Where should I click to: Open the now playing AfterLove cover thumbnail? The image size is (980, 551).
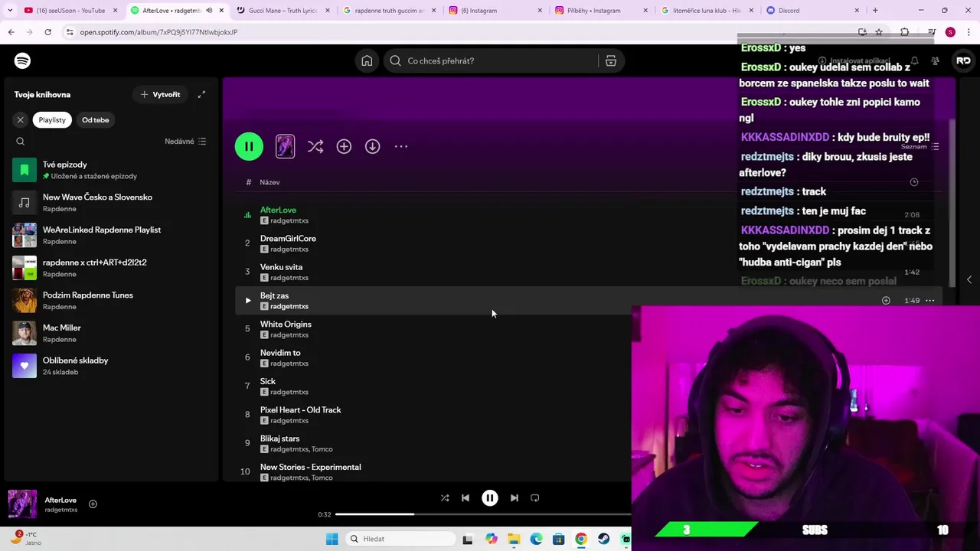(22, 504)
